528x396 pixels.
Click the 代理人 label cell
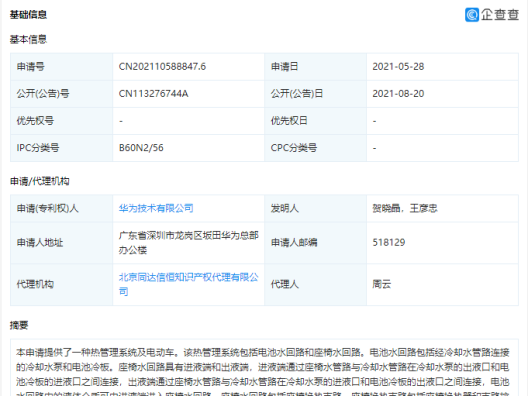(x=316, y=284)
